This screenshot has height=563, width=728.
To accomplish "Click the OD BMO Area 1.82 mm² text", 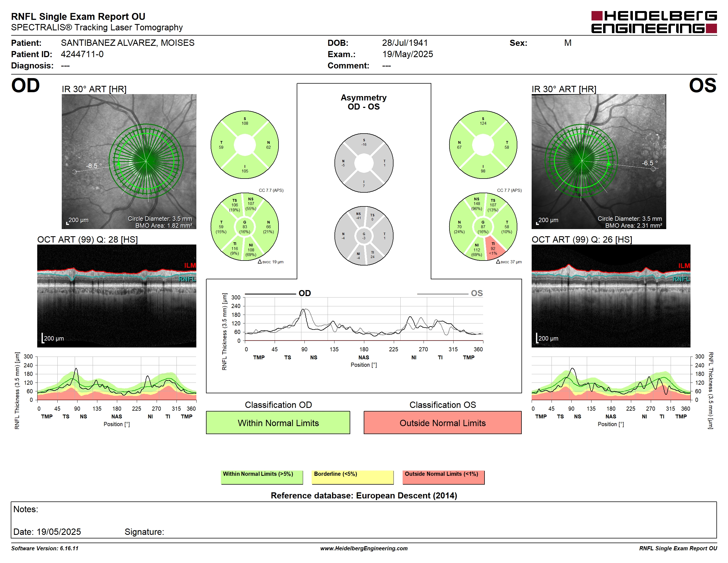I will (164, 225).
